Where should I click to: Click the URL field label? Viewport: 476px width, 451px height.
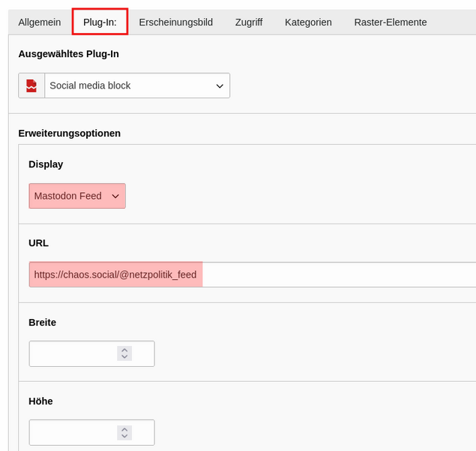click(38, 243)
